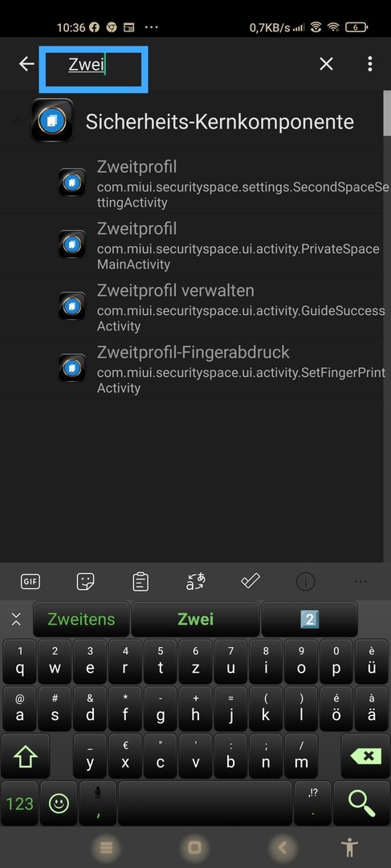Tap the back arrow in search bar
Screen dimensions: 391x868
[x=26, y=64]
